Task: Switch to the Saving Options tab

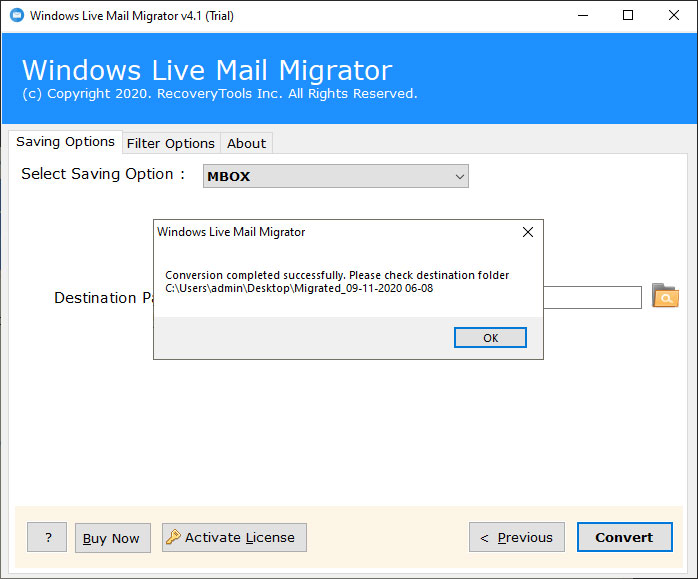Action: point(65,142)
